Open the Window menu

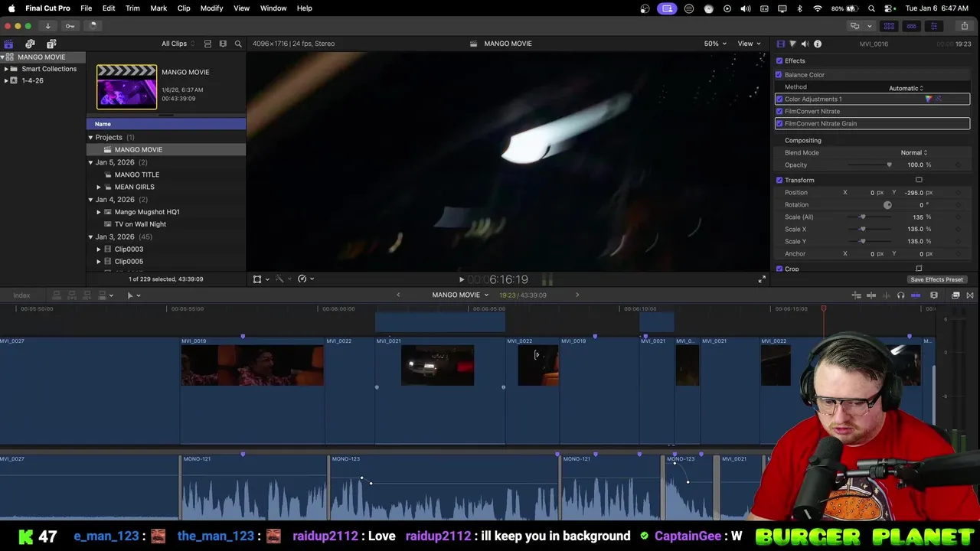273,8
